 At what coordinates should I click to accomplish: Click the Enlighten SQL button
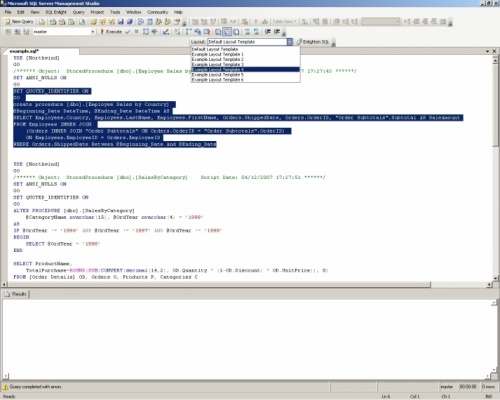point(313,42)
